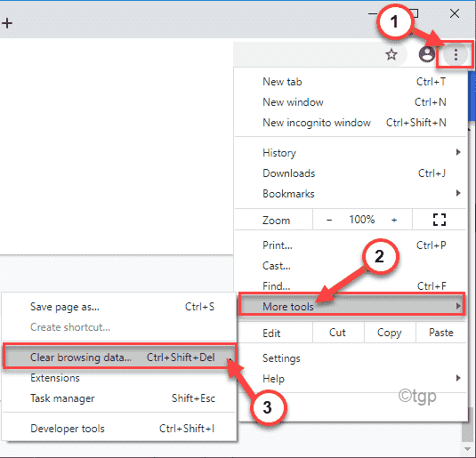Image resolution: width=476 pixels, height=458 pixels.
Task: Open a new tab with plus icon
Action: click(x=7, y=23)
